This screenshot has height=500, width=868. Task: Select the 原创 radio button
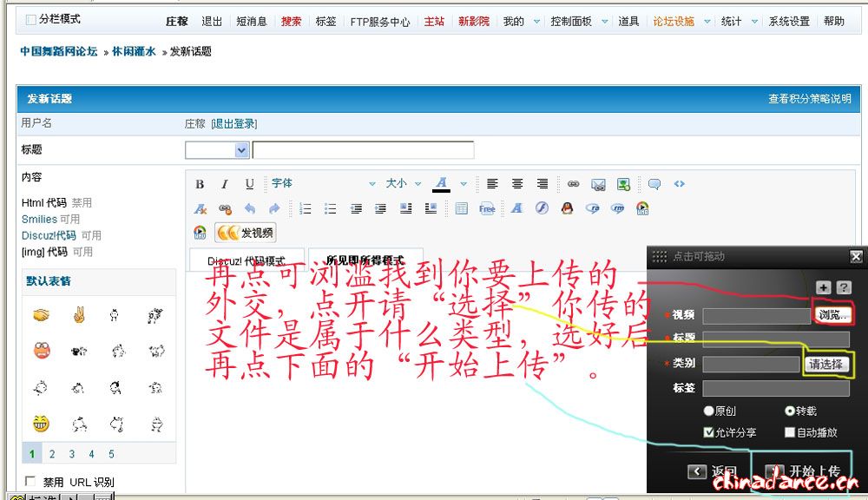pos(708,411)
